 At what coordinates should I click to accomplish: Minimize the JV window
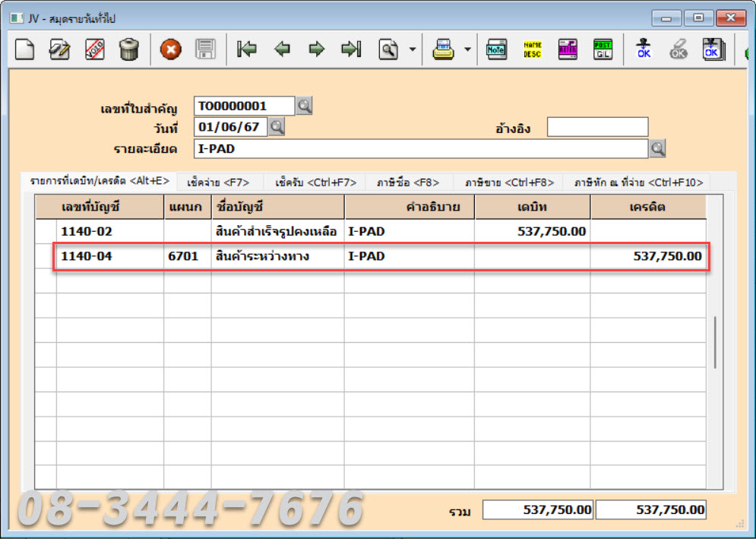pyautogui.click(x=666, y=18)
